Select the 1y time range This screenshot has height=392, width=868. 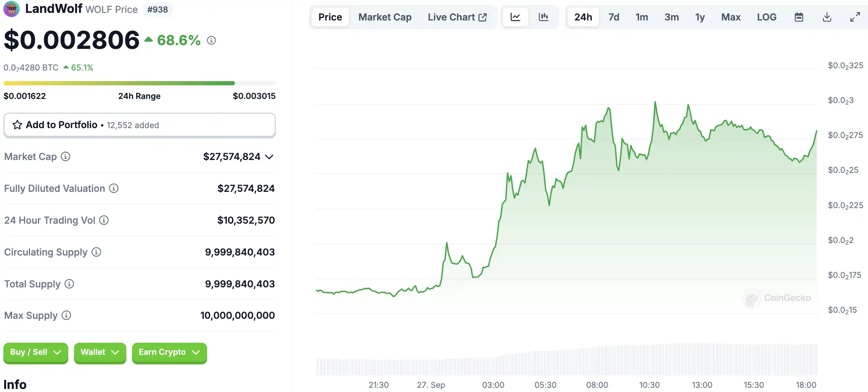(700, 17)
